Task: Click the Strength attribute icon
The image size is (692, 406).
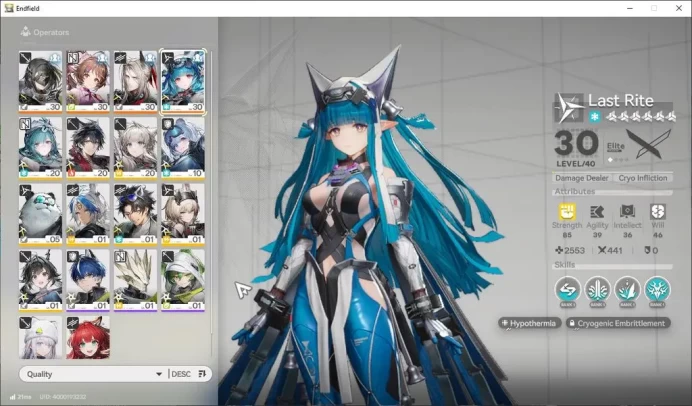Action: 567,212
